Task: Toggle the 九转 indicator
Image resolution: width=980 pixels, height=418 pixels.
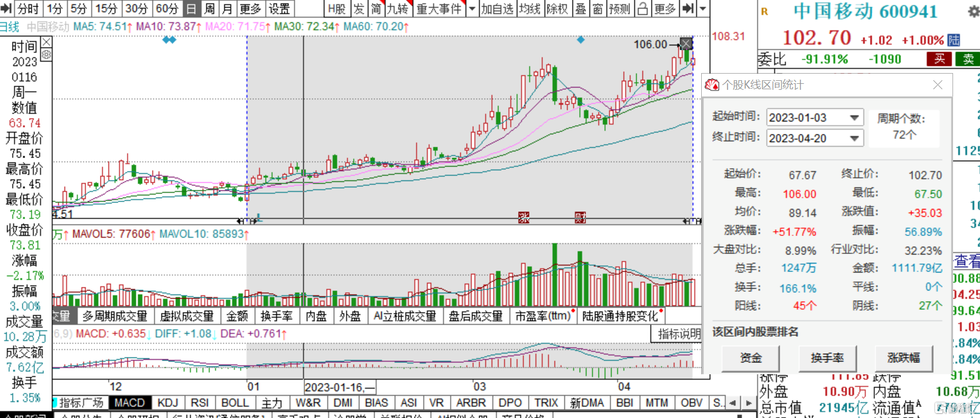Action: coord(398,8)
